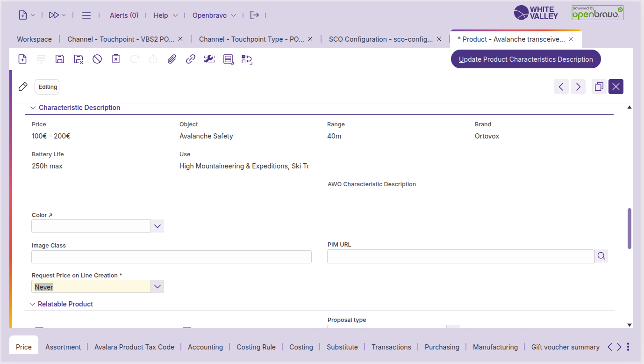The height and width of the screenshot is (364, 644).
Task: Go to the next record arrow button
Action: (578, 87)
